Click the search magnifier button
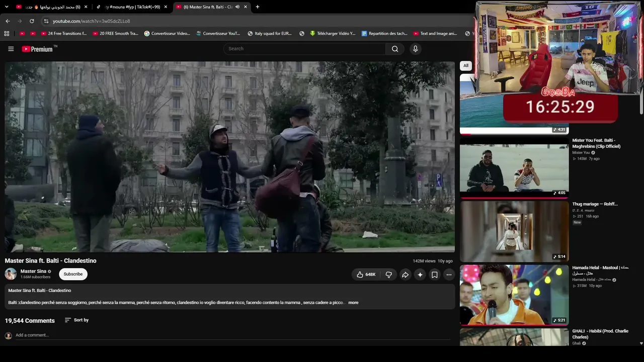The height and width of the screenshot is (362, 644). (395, 49)
